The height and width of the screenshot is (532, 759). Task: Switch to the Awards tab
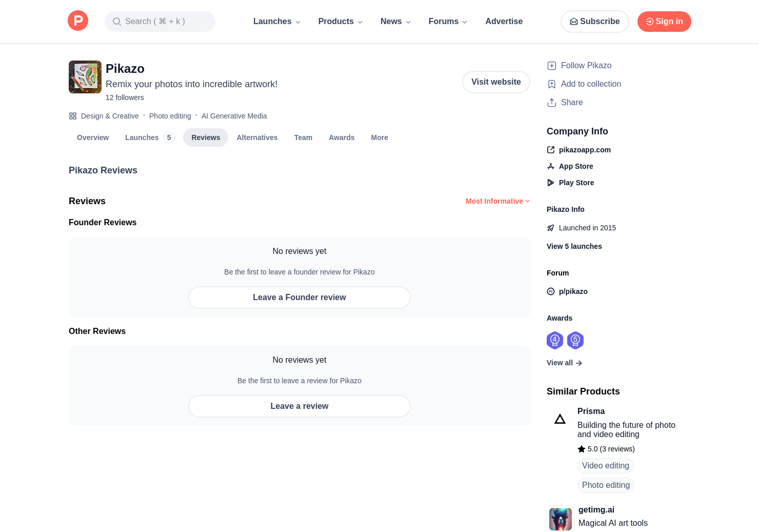342,137
